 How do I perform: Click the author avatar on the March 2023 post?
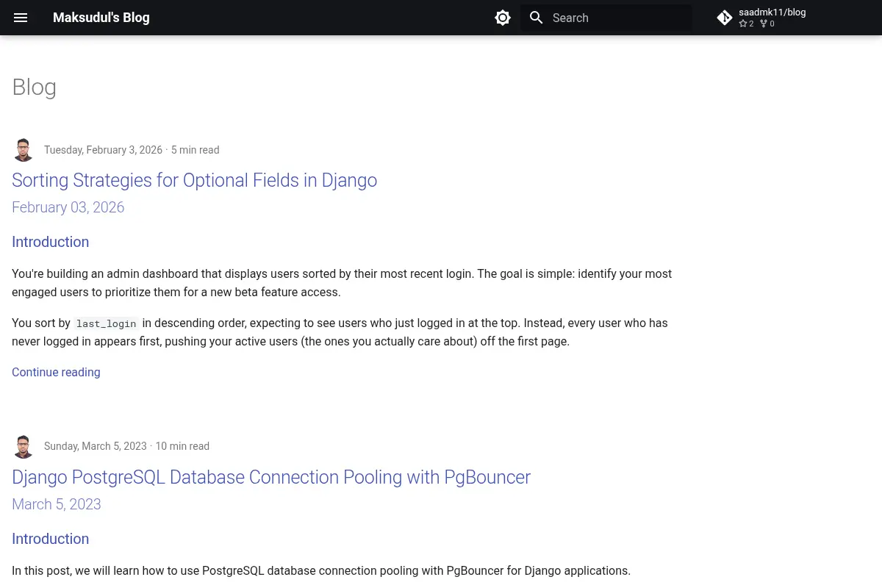tap(24, 446)
